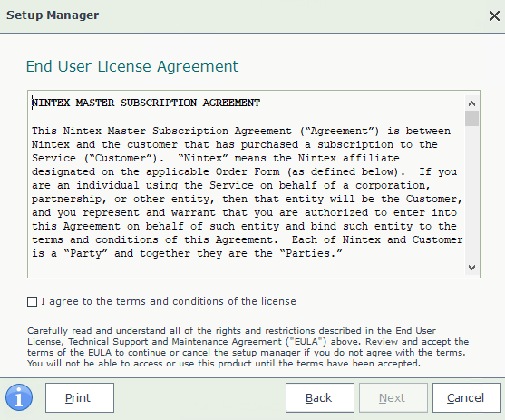
Task: Click the license scrollbar down arrow
Action: [471, 268]
